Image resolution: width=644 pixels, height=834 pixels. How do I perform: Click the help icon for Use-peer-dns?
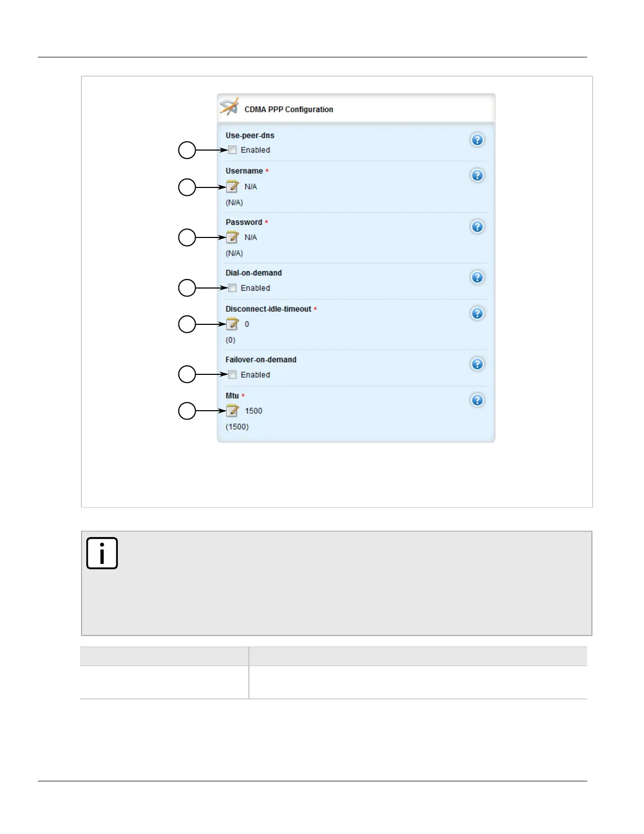[477, 140]
